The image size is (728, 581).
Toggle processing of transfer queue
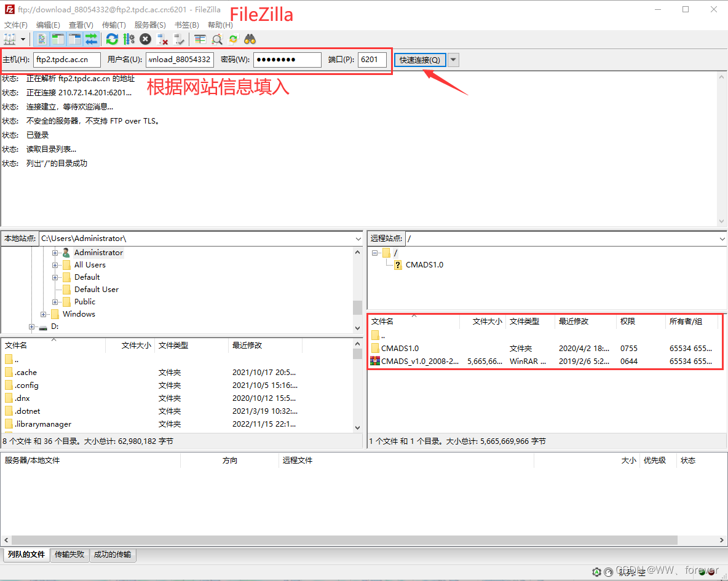[129, 39]
